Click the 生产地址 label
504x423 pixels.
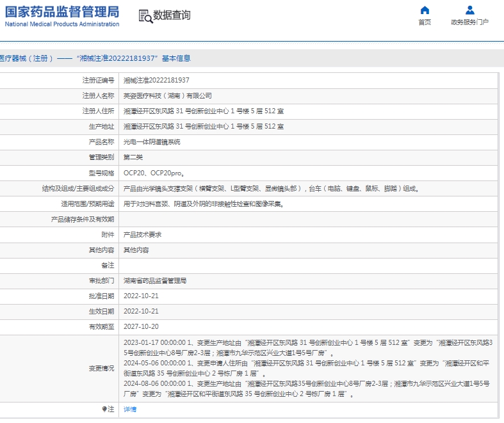101,127
